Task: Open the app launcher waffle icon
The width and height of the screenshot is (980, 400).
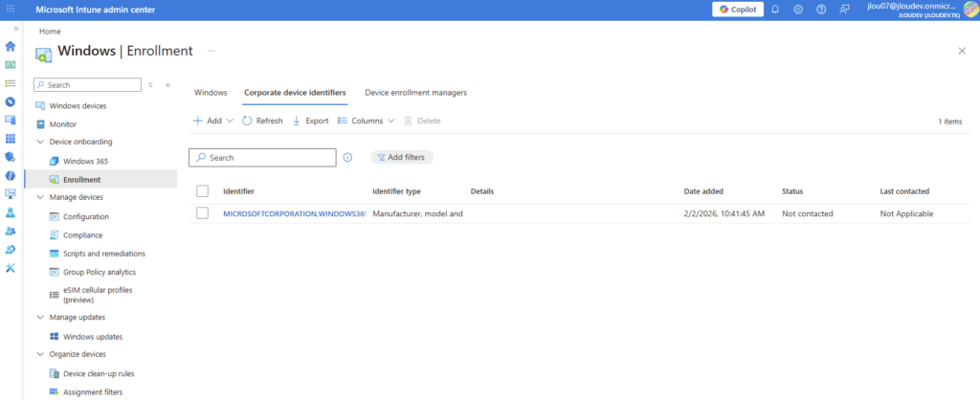Action: pos(11,10)
